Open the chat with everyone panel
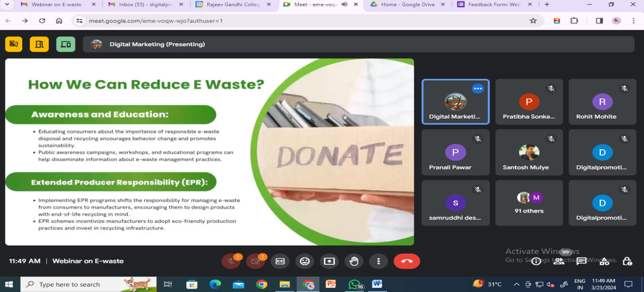The width and height of the screenshot is (644, 292). pos(582,261)
